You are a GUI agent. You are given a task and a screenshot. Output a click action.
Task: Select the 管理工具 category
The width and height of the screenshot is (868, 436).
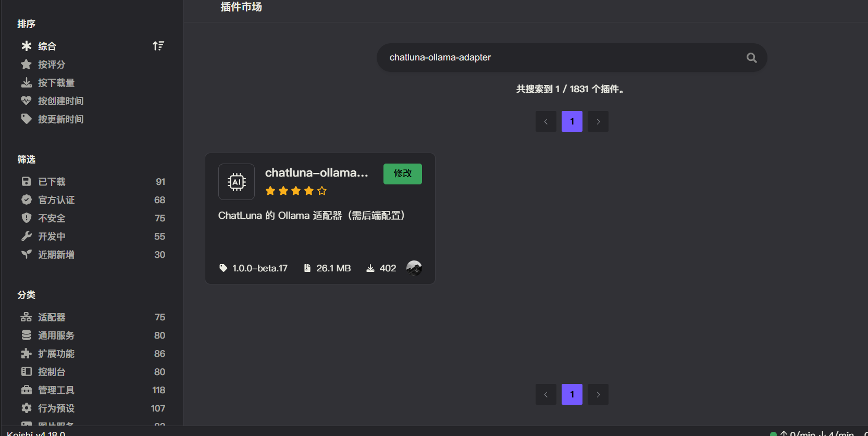pos(56,390)
